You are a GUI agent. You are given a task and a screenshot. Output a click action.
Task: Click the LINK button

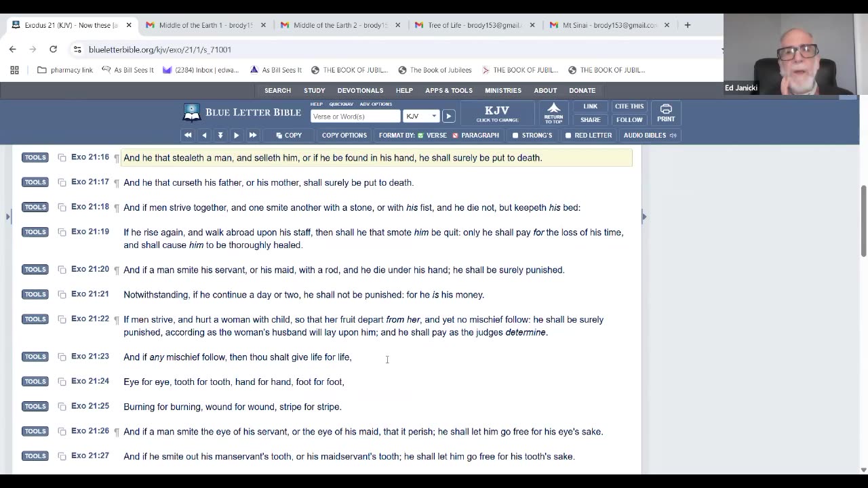590,106
